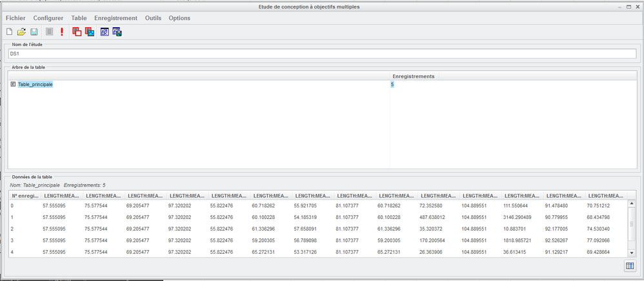Click the blue graph window toolbar icon

coord(105,32)
